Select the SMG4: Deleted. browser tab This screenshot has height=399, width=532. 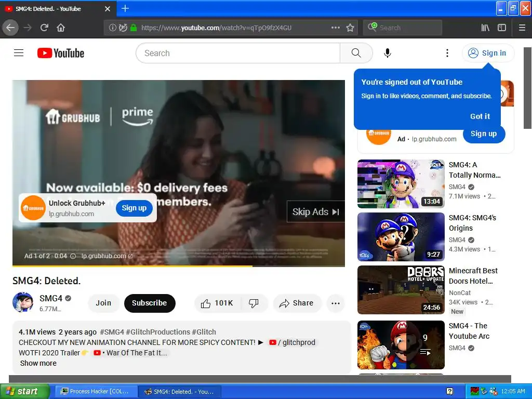pos(58,9)
